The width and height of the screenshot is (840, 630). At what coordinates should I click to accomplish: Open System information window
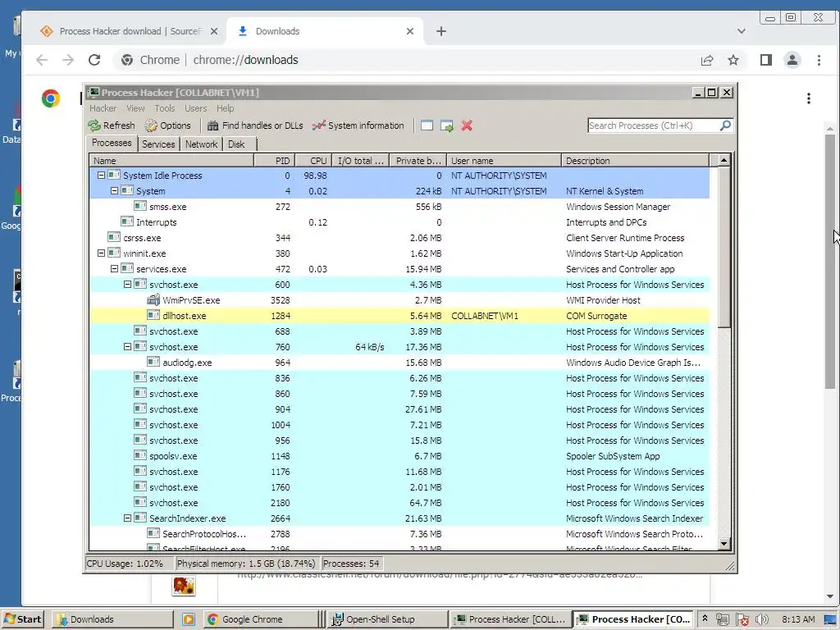[358, 126]
